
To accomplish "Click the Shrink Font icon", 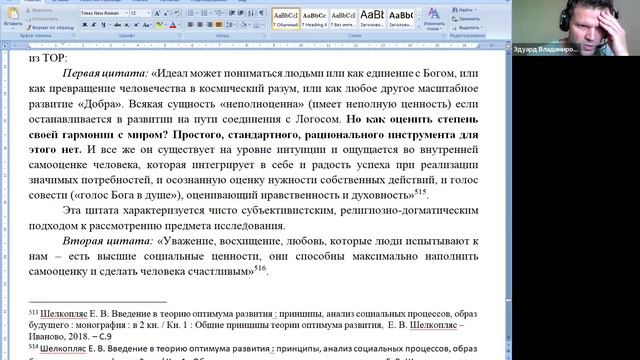I will tap(166, 13).
